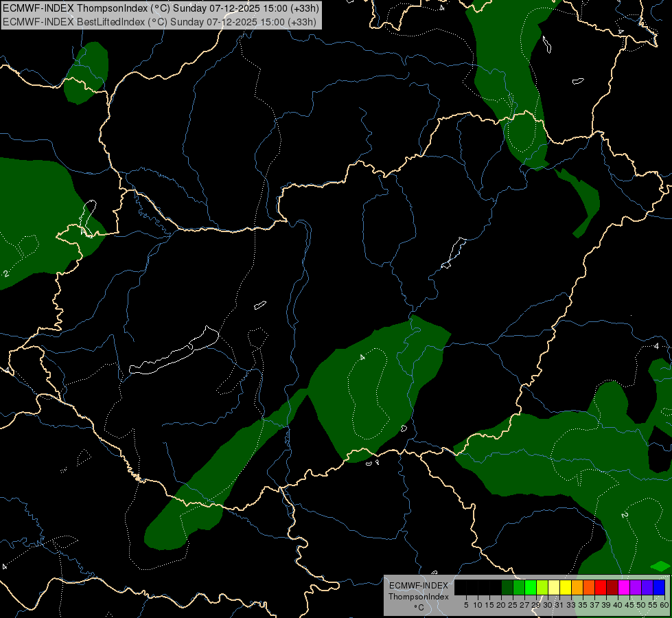
Task: Pick the violet 50–55 legend swatch
Action: [x=647, y=587]
